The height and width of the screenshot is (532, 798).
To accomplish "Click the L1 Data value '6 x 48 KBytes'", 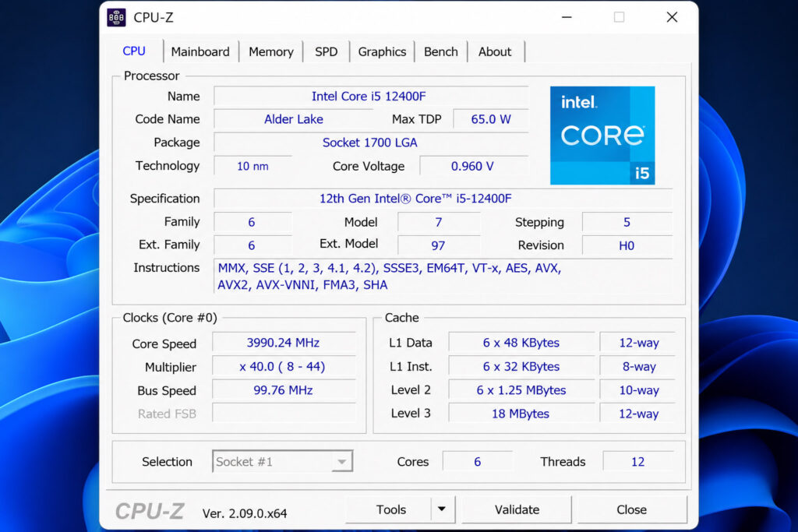I will point(521,342).
